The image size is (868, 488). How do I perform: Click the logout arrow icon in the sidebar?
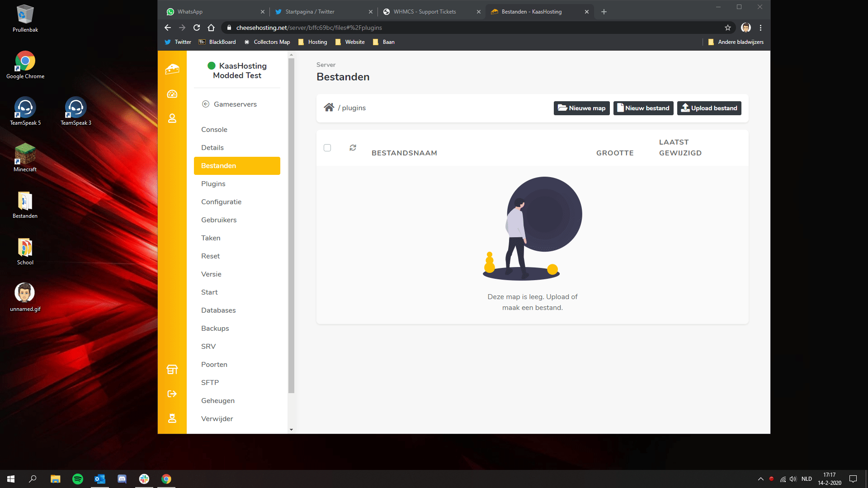pyautogui.click(x=172, y=394)
